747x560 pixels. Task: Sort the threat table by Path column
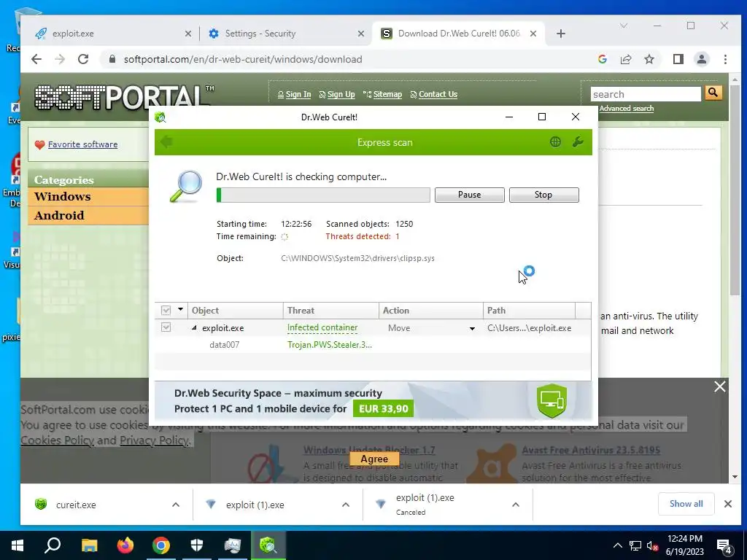[x=529, y=311]
